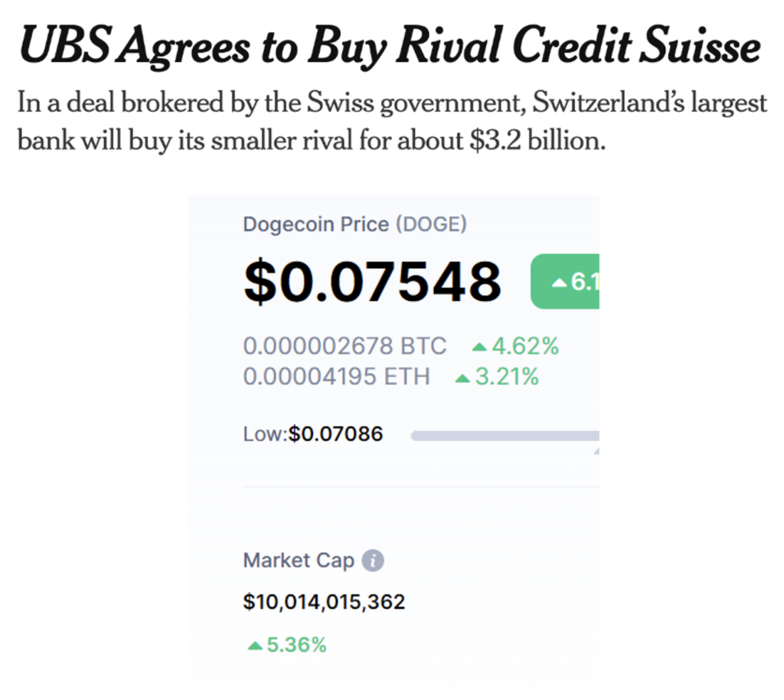This screenshot has width=784, height=700.
Task: Click the $10,014,015,362 market cap value
Action: point(324,601)
